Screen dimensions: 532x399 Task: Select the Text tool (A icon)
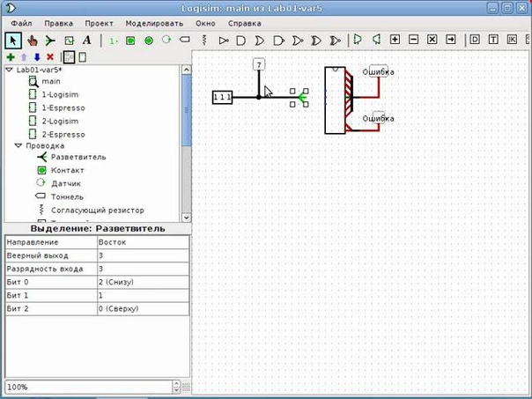87,41
